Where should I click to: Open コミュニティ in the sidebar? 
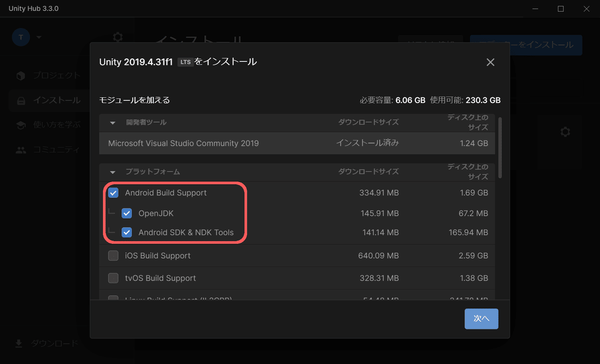tap(56, 149)
